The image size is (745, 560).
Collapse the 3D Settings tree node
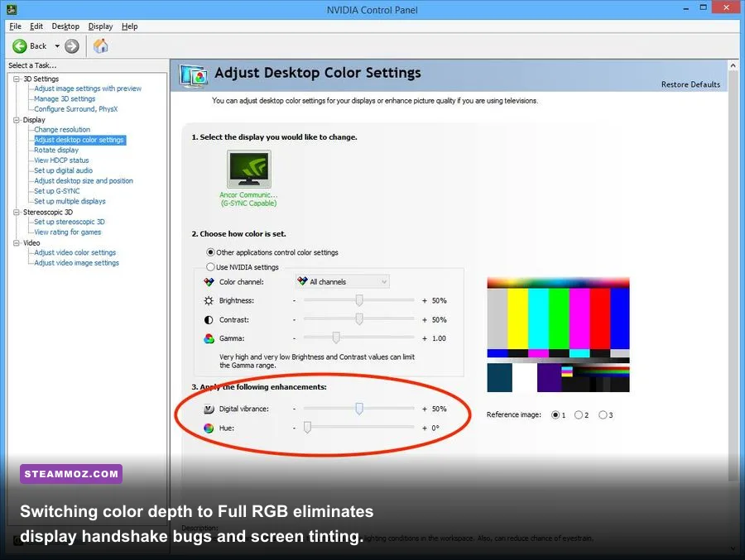tap(17, 79)
